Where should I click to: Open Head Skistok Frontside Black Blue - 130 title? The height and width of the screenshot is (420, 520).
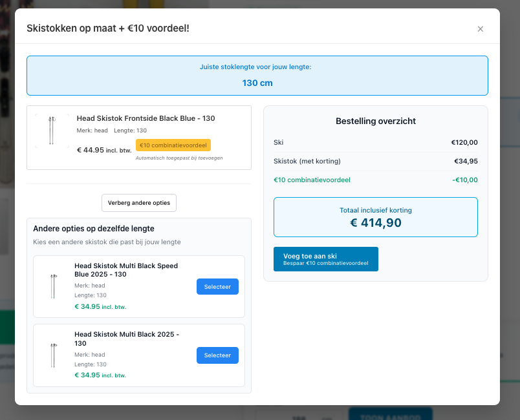146,118
